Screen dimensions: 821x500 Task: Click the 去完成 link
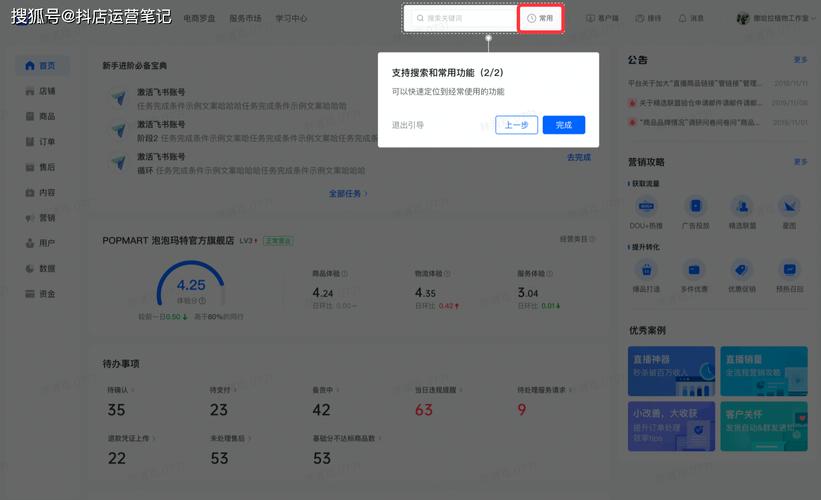click(579, 157)
